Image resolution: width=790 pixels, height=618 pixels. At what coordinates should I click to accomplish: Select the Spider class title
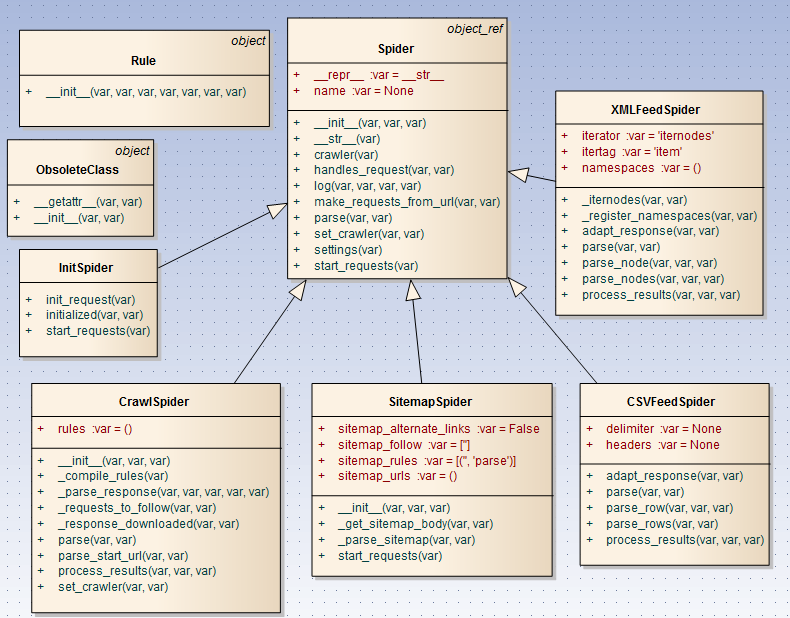point(396,48)
